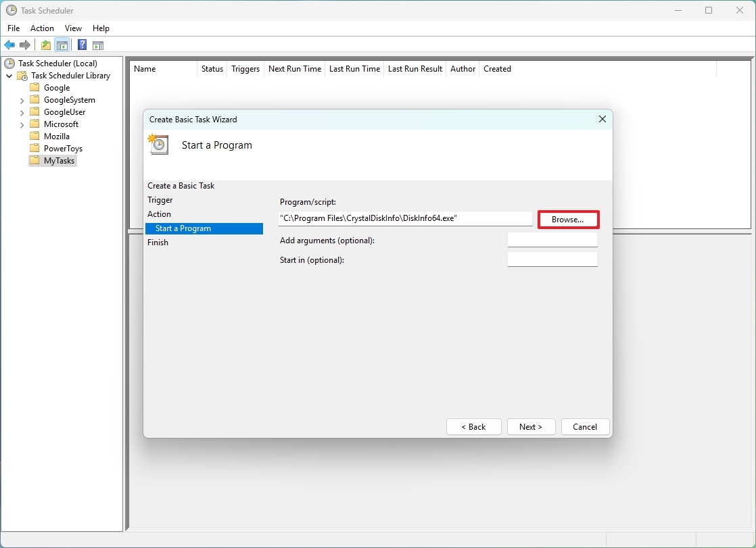Click the Next > button
This screenshot has width=756, height=548.
pyautogui.click(x=531, y=427)
